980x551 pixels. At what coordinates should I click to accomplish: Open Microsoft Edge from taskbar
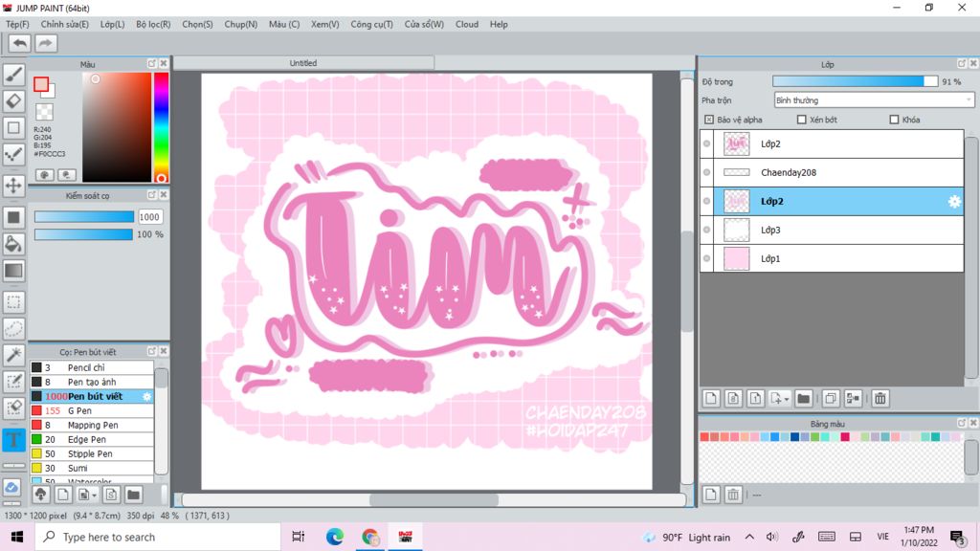(334, 537)
